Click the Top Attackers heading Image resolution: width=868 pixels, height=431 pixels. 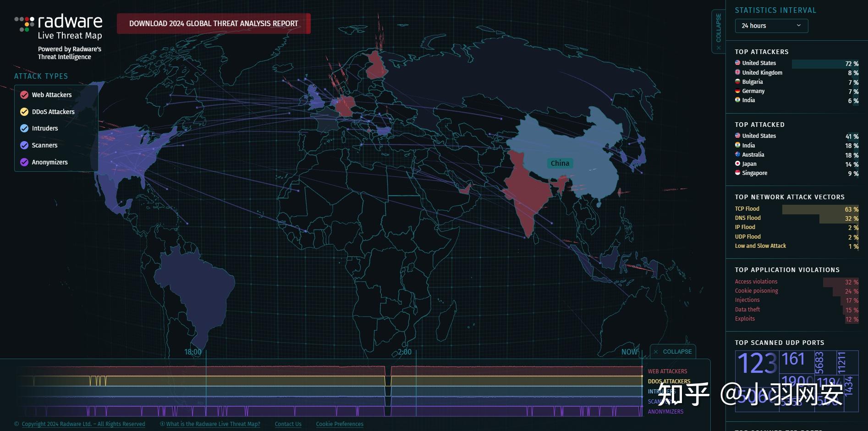coord(762,52)
